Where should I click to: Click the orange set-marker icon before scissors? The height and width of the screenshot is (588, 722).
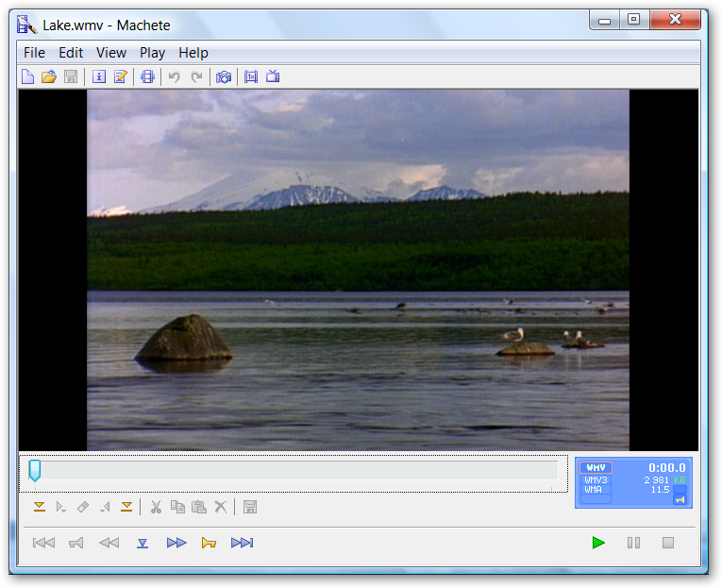pyautogui.click(x=126, y=507)
